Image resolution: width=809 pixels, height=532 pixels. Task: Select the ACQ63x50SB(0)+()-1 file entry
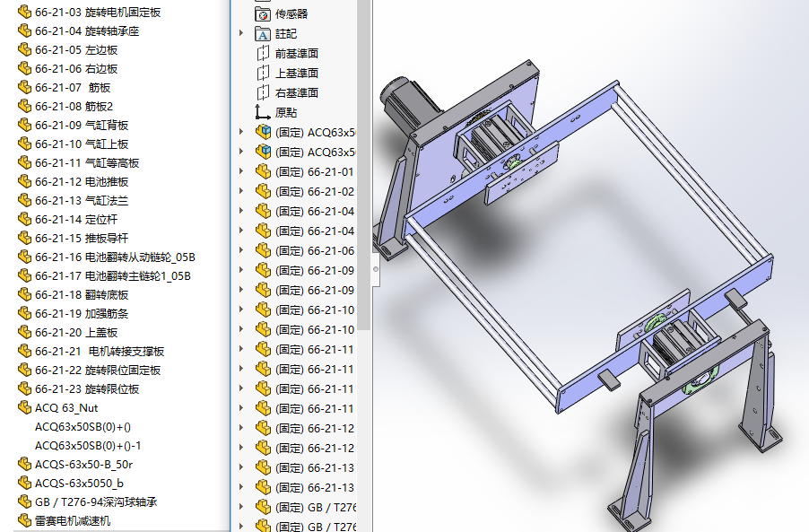[x=88, y=445]
